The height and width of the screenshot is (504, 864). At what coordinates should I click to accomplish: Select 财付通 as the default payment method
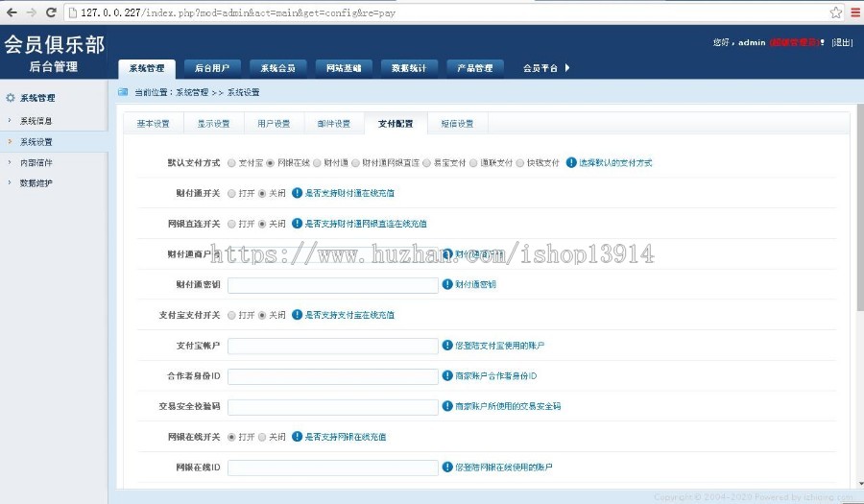tap(317, 163)
